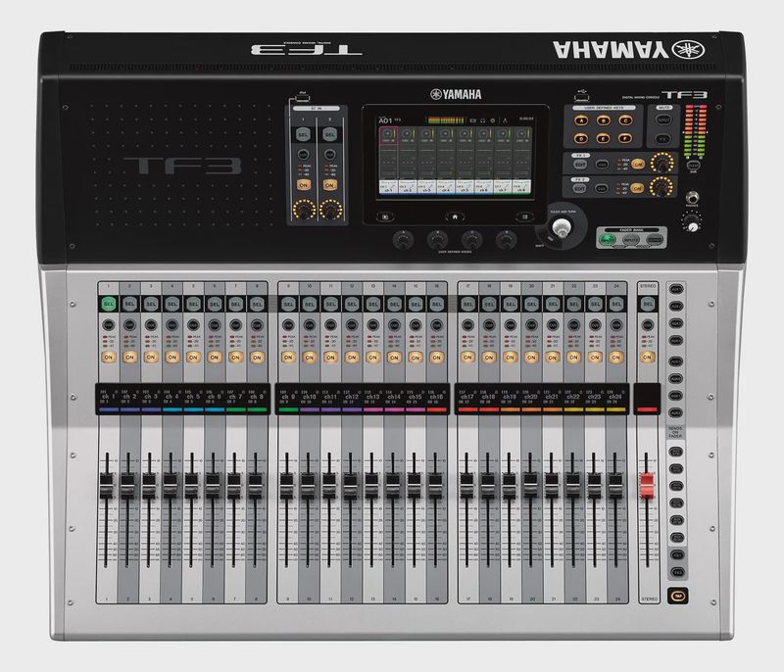
Task: Turn on User Defined Key F
Action: tap(625, 138)
